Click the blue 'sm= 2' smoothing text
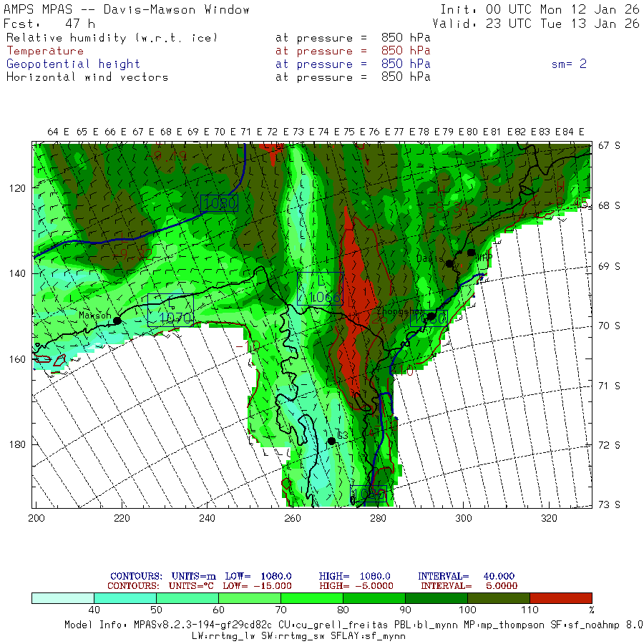 click(x=569, y=64)
